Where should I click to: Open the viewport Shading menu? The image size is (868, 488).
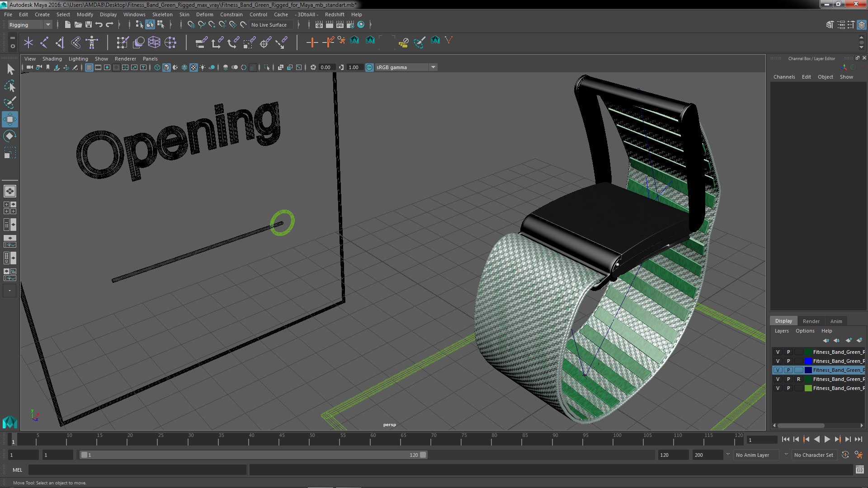[52, 59]
